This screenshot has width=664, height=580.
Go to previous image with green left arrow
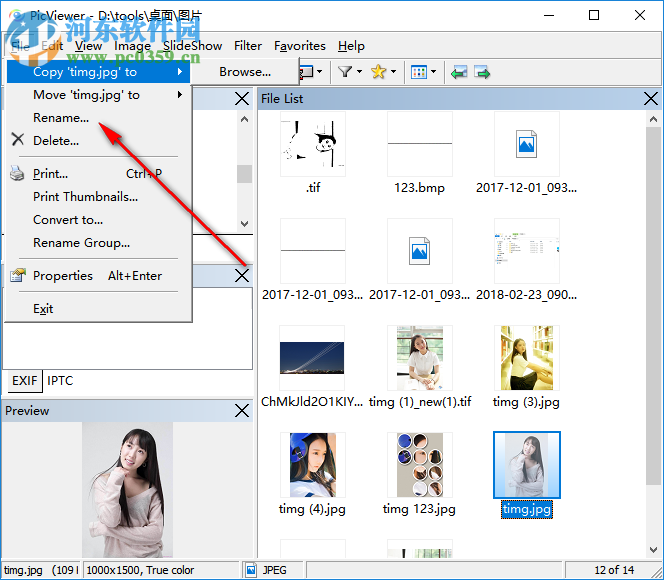tap(459, 72)
